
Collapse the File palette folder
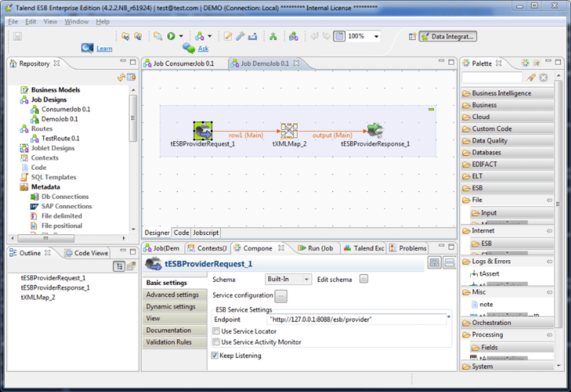tap(507, 200)
